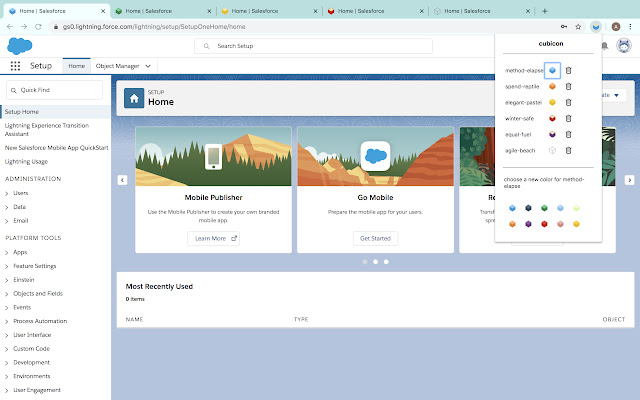Select the blue cube icon for method-elapse

pyautogui.click(x=552, y=70)
